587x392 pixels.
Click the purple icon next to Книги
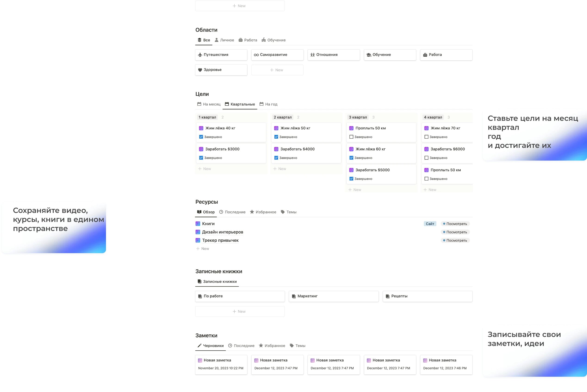[198, 224]
